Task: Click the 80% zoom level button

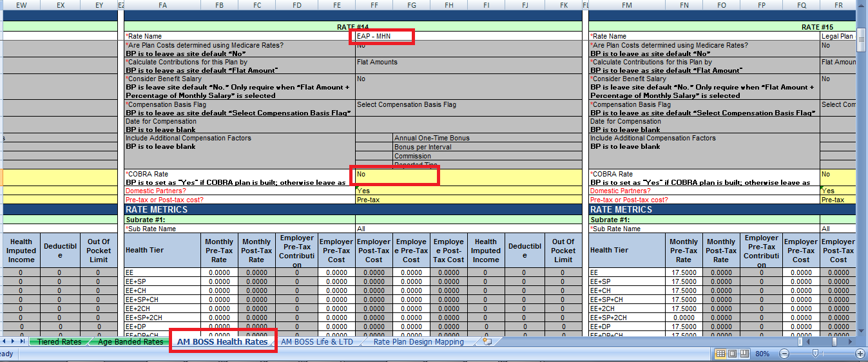Action: (x=762, y=354)
